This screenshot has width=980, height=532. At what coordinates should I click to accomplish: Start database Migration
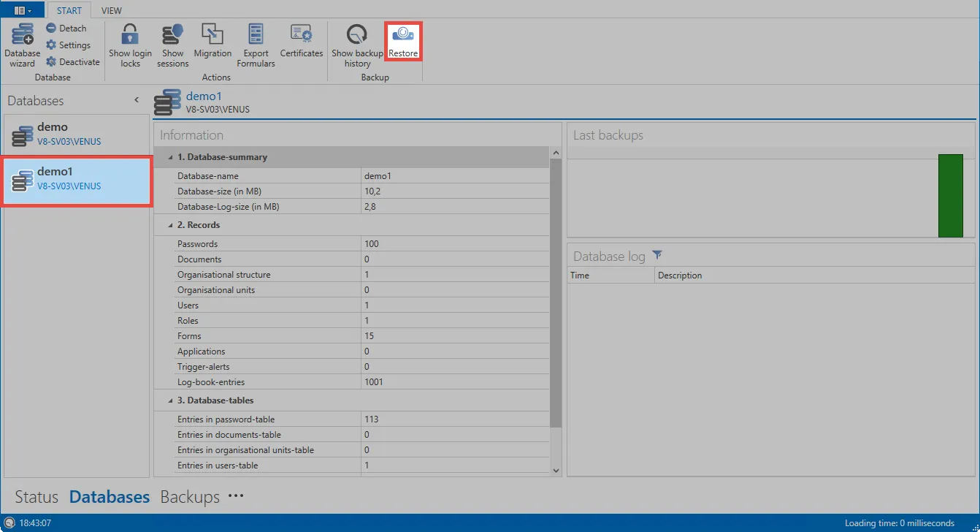[213, 41]
